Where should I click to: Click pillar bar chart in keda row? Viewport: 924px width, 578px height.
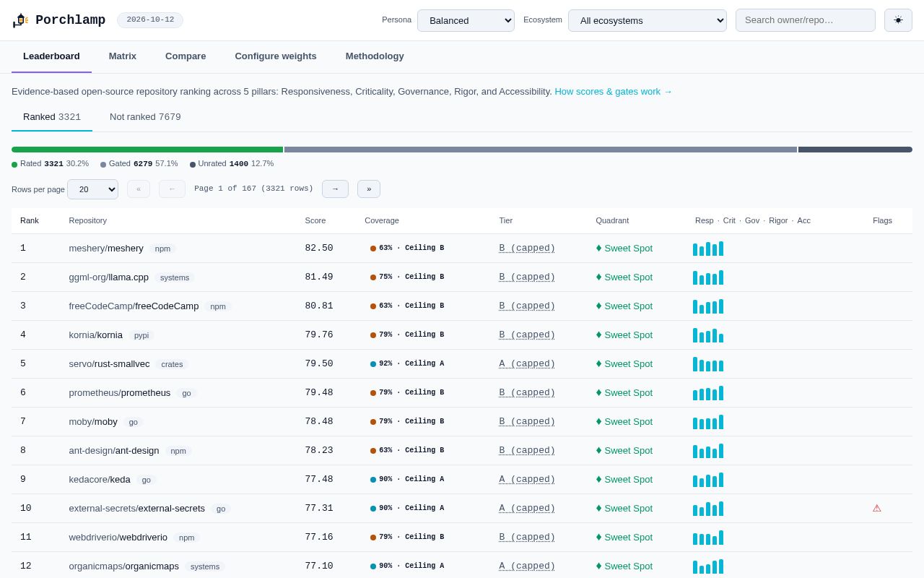[708, 480]
